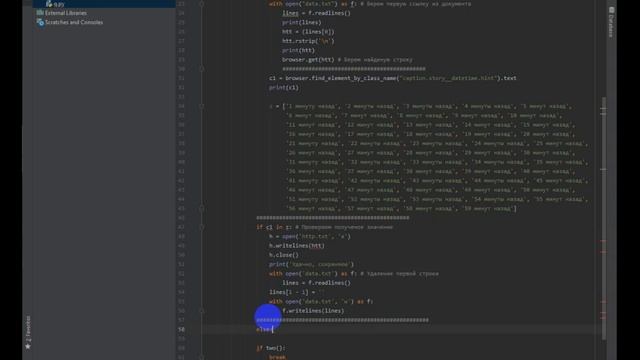Open the Scratches and Consoles node
This screenshot has height=360, width=640.
click(74, 22)
